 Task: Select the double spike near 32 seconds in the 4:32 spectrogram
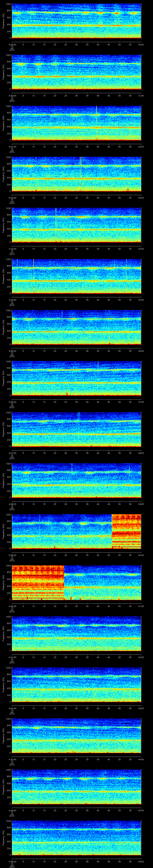(x=81, y=172)
